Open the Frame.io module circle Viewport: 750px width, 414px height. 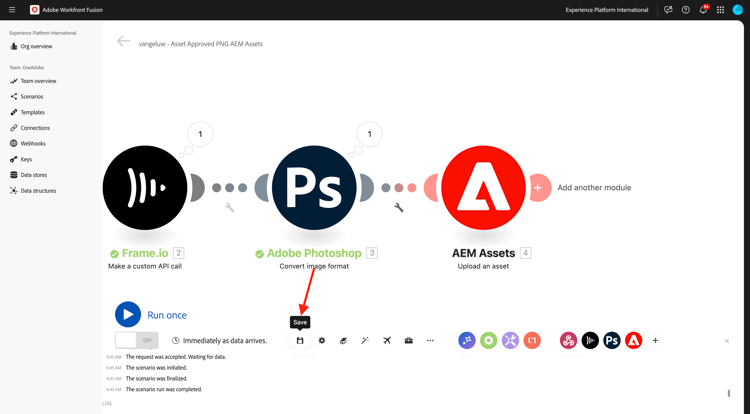point(145,188)
